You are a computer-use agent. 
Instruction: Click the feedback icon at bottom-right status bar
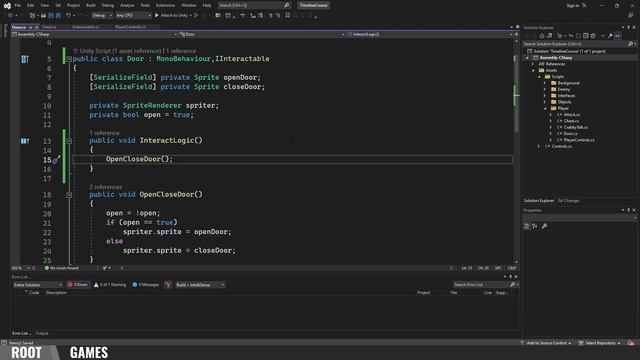pyautogui.click(x=631, y=343)
